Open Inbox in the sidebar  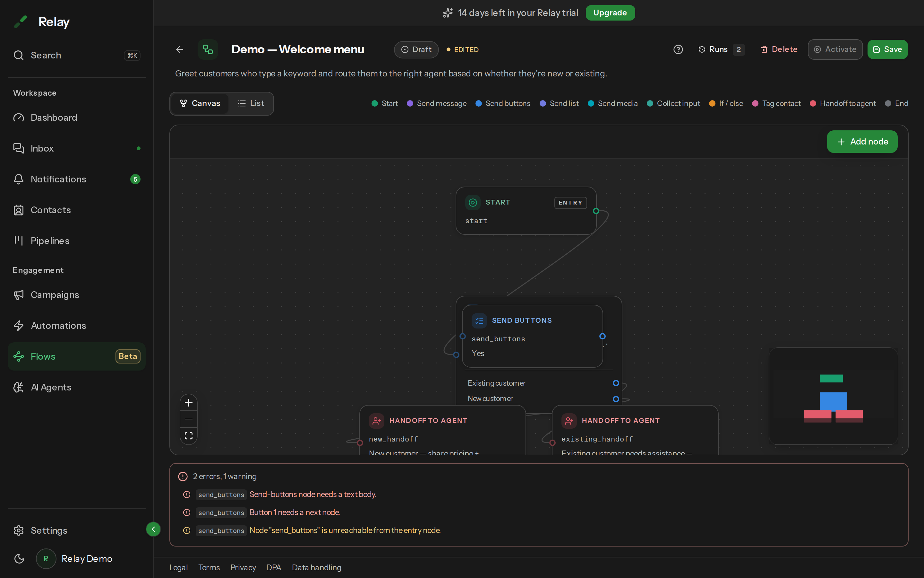[x=76, y=148]
